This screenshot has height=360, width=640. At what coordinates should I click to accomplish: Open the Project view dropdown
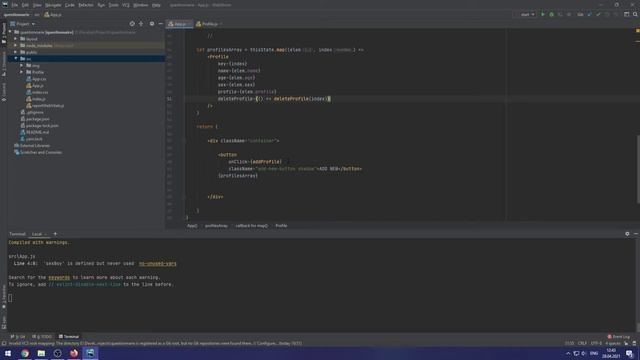tap(23, 24)
